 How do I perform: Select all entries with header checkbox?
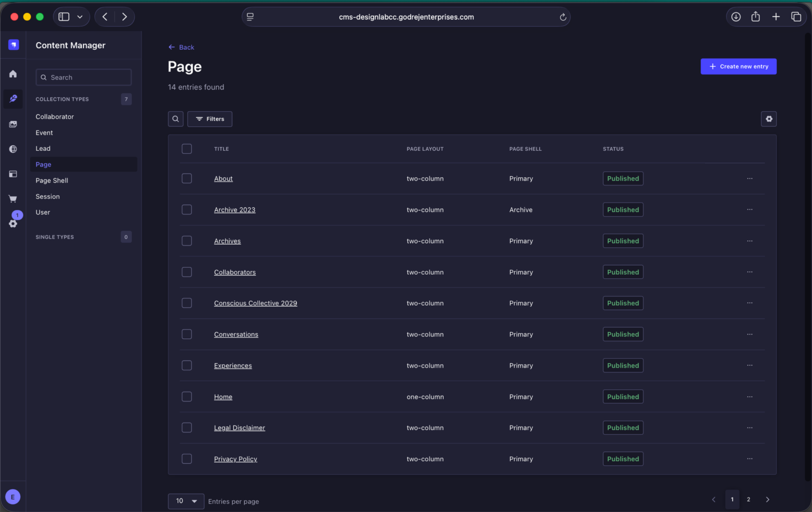click(186, 149)
